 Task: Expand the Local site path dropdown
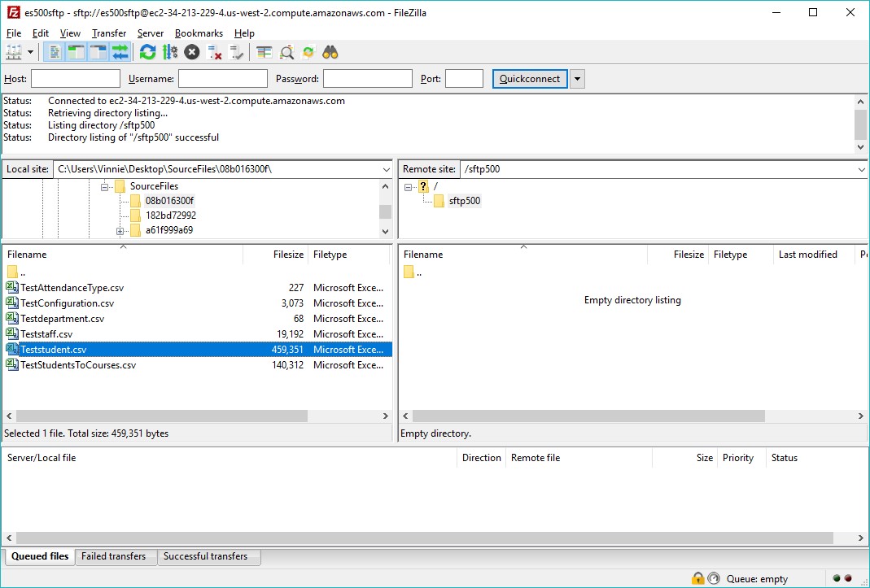pos(387,169)
